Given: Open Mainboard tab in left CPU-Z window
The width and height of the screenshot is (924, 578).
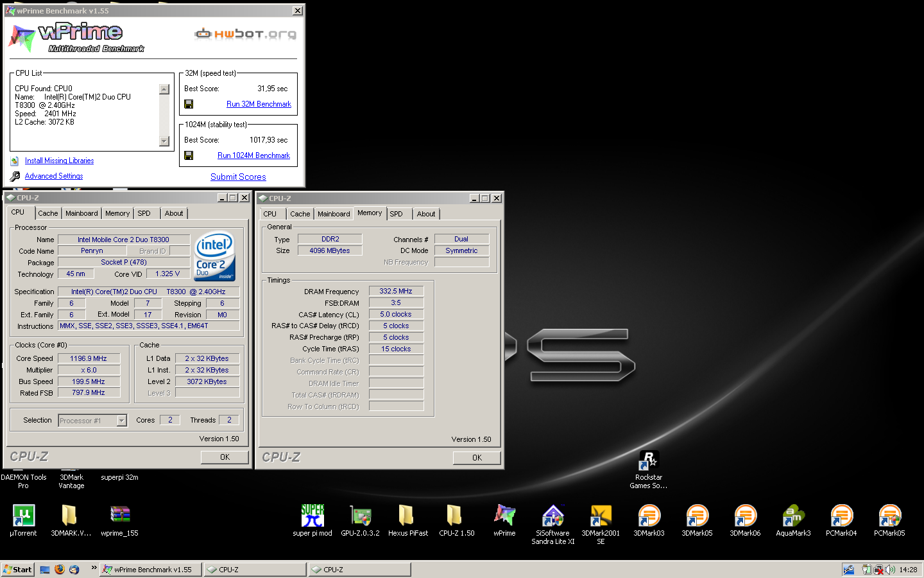Looking at the screenshot, I should pyautogui.click(x=81, y=213).
